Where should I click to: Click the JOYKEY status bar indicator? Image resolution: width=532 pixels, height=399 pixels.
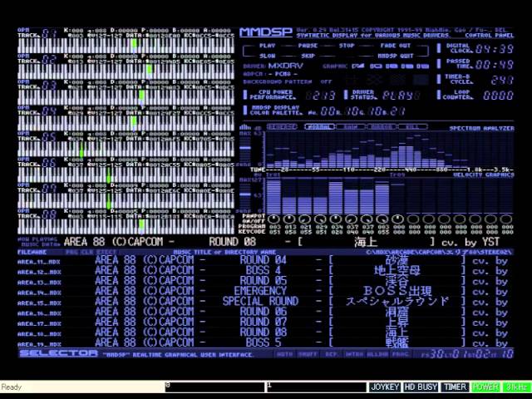pyautogui.click(x=385, y=387)
